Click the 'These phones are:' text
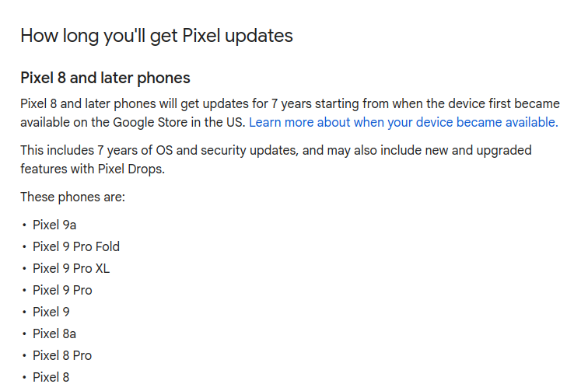The width and height of the screenshot is (588, 391). tap(73, 197)
